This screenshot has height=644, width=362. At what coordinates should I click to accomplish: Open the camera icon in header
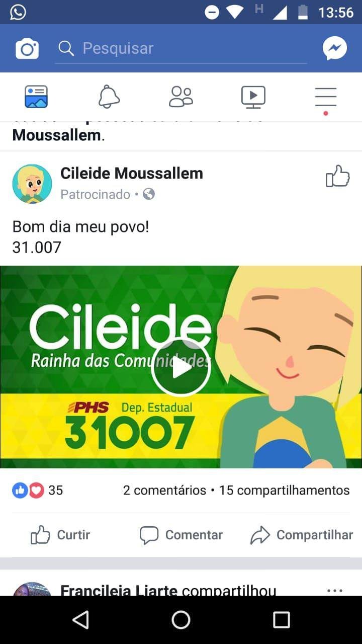pyautogui.click(x=27, y=49)
